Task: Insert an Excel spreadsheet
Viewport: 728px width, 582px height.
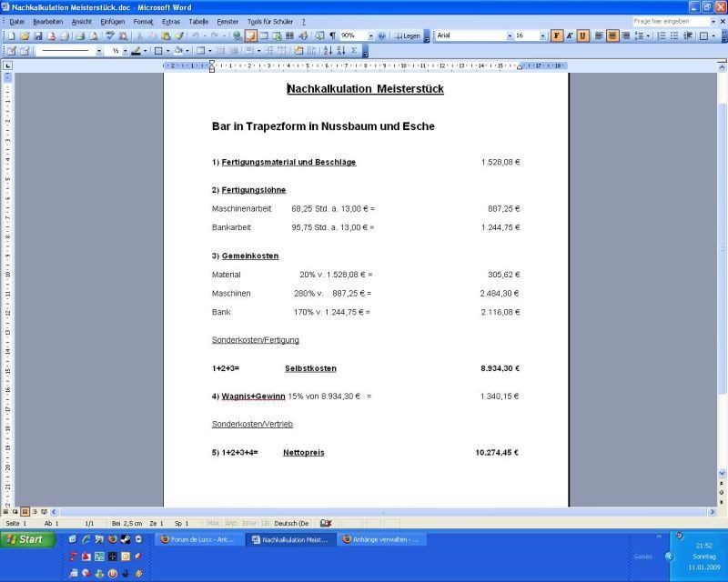Action: coord(278,35)
